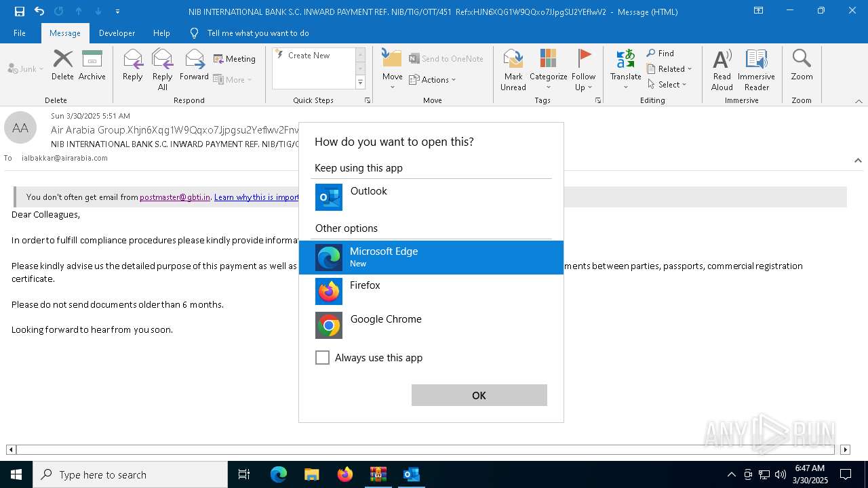The height and width of the screenshot is (488, 868).
Task: Click the AA sender avatar
Action: point(20,127)
